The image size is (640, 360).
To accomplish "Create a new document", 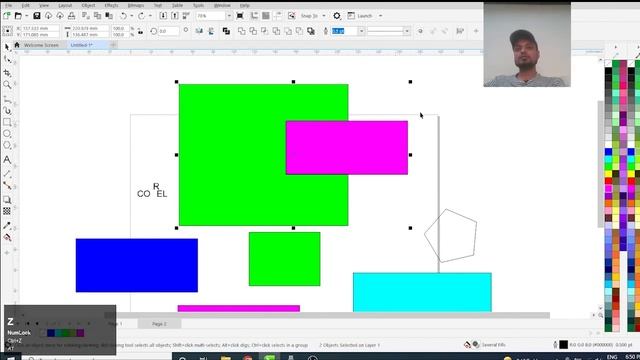I will [7, 16].
